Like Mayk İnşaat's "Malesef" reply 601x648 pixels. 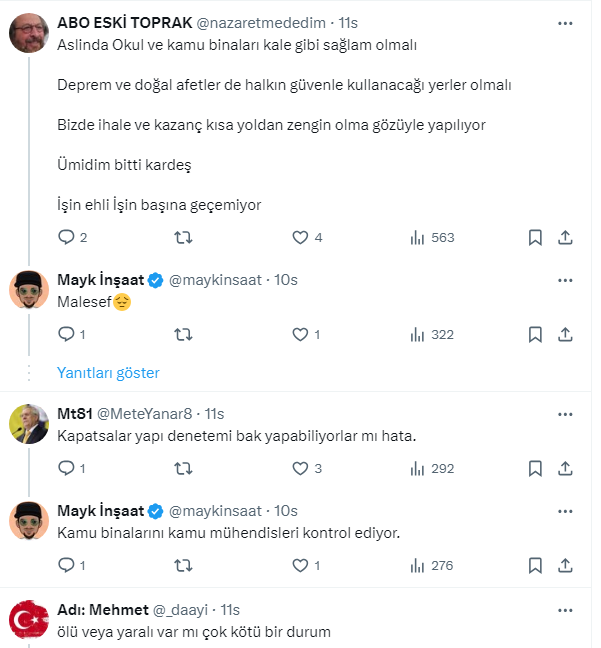300,334
